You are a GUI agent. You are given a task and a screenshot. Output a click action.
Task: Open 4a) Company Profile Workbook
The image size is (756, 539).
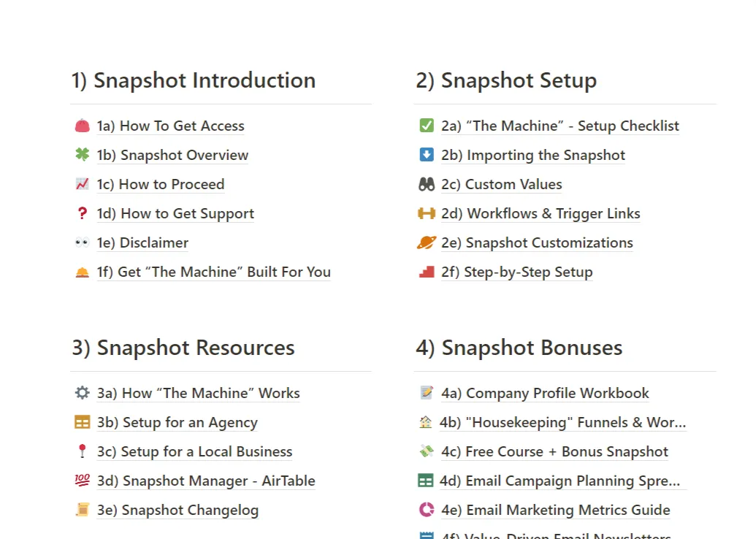[x=545, y=394]
